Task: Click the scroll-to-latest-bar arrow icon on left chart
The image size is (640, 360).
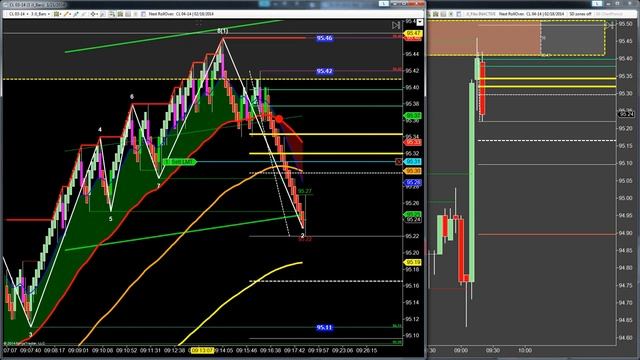Action: pos(396,25)
